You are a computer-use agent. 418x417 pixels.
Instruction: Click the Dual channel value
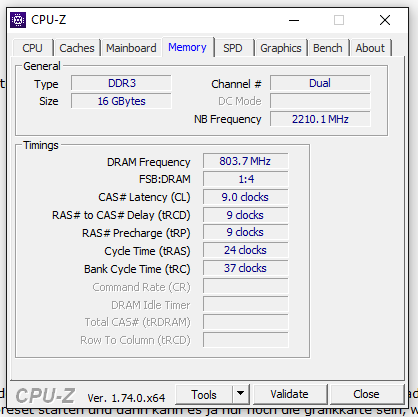[320, 83]
